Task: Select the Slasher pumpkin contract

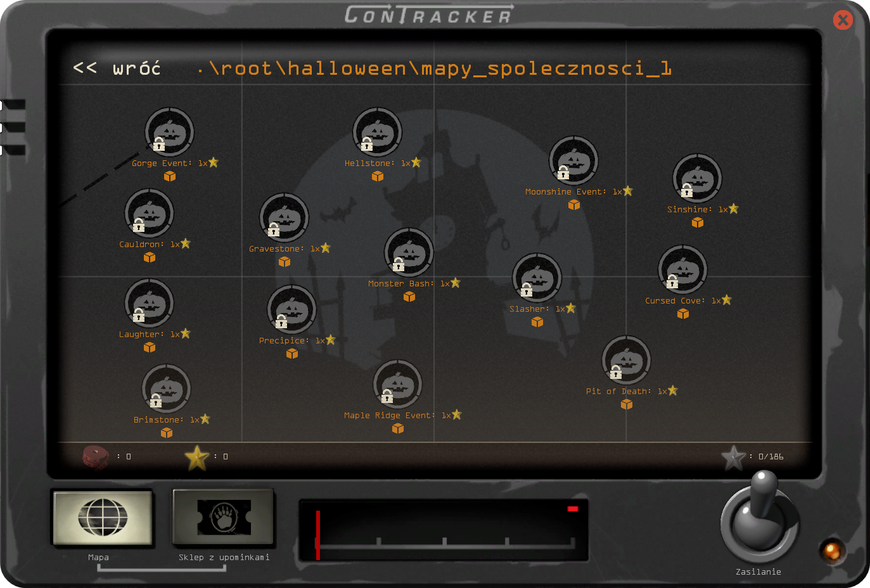Action: [x=537, y=278]
